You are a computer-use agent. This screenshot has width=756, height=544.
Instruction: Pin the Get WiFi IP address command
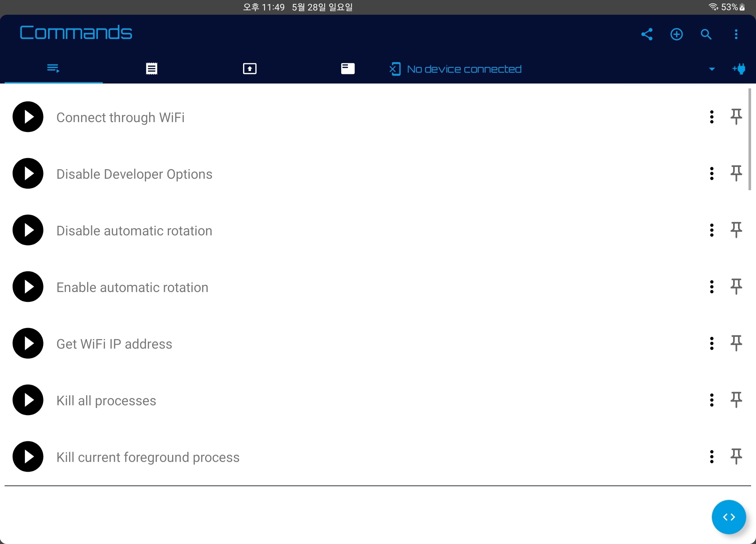tap(736, 343)
